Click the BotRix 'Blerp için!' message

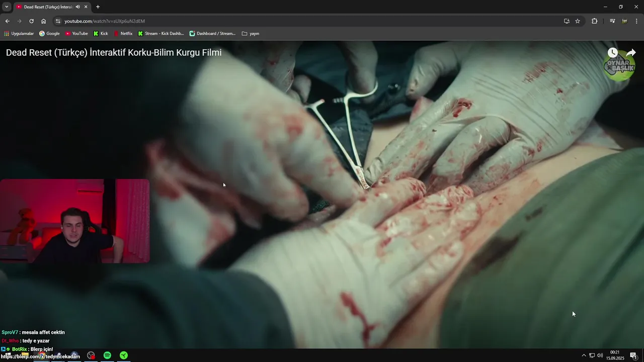(27, 349)
